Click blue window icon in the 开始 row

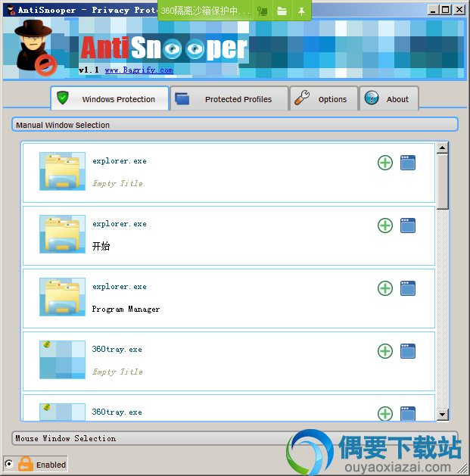[408, 226]
